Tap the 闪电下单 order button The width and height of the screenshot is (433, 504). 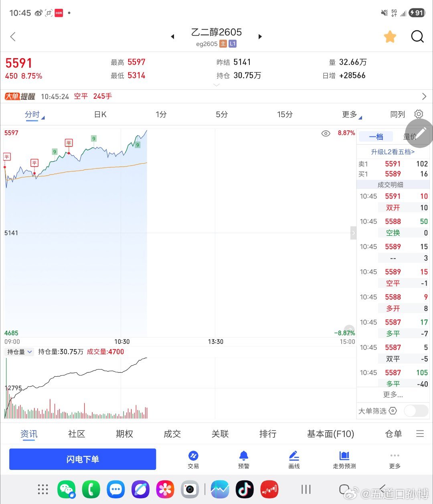82,459
